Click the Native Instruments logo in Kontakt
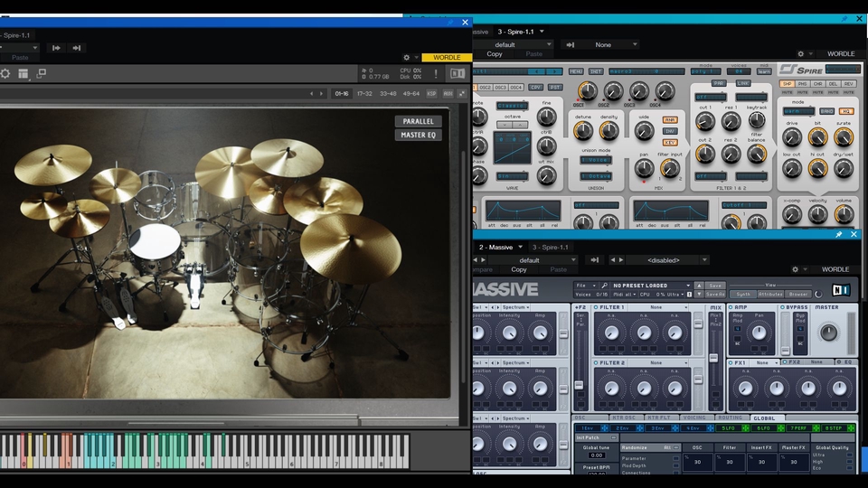Screen dimensions: 868x488 pyautogui.click(x=458, y=73)
